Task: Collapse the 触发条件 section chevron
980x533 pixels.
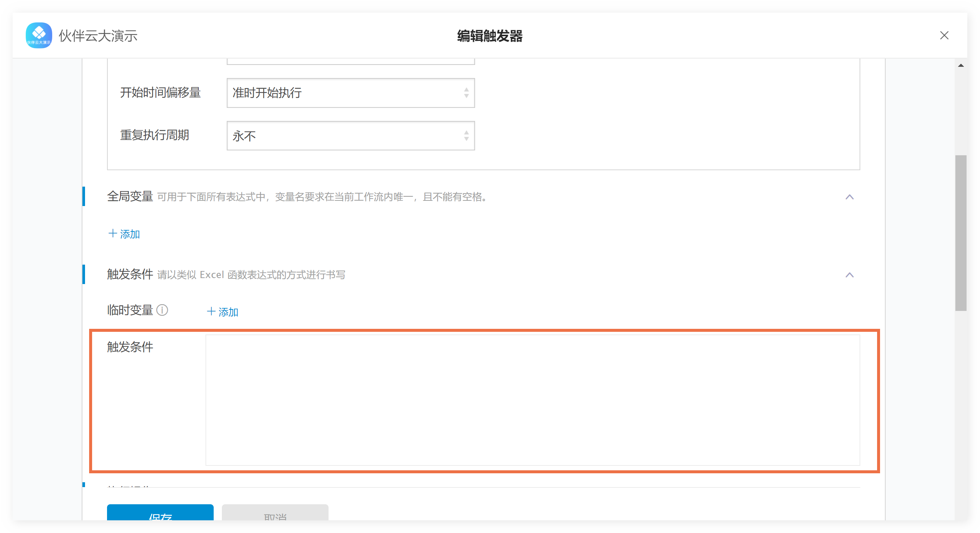Action: (849, 275)
